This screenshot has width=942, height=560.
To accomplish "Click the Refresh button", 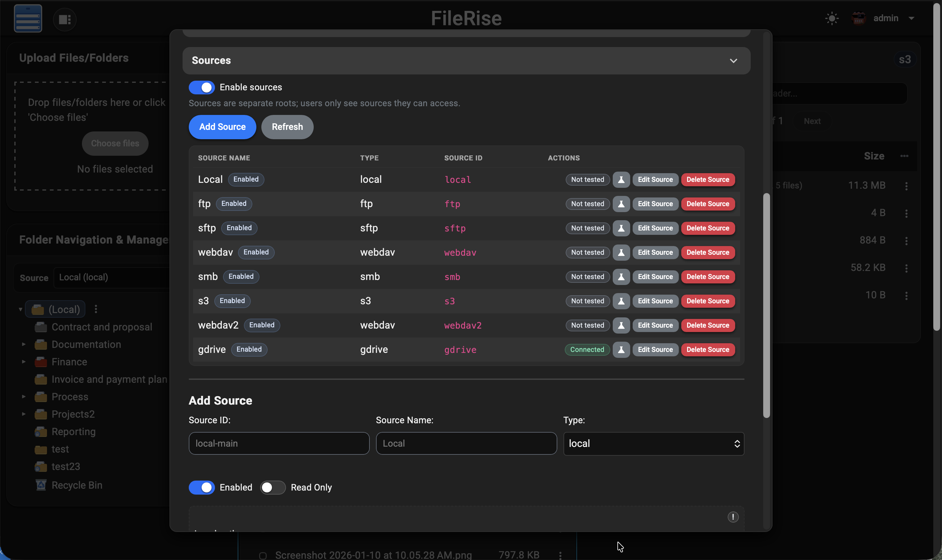I will click(x=287, y=127).
